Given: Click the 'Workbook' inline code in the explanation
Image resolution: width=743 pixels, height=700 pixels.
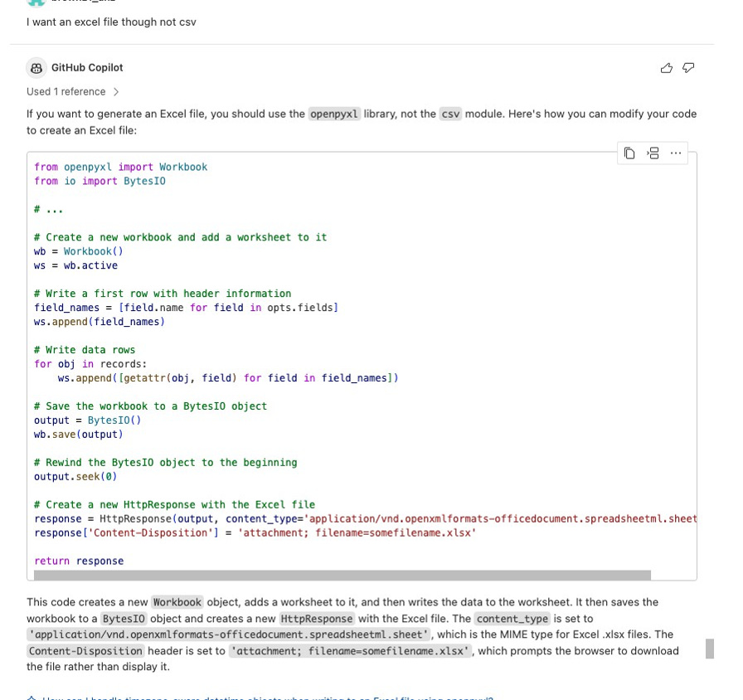Looking at the screenshot, I should [x=177, y=602].
